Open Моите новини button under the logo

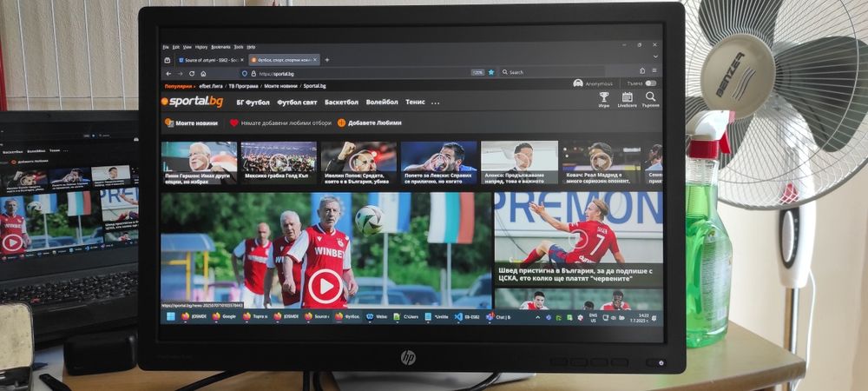click(x=191, y=123)
